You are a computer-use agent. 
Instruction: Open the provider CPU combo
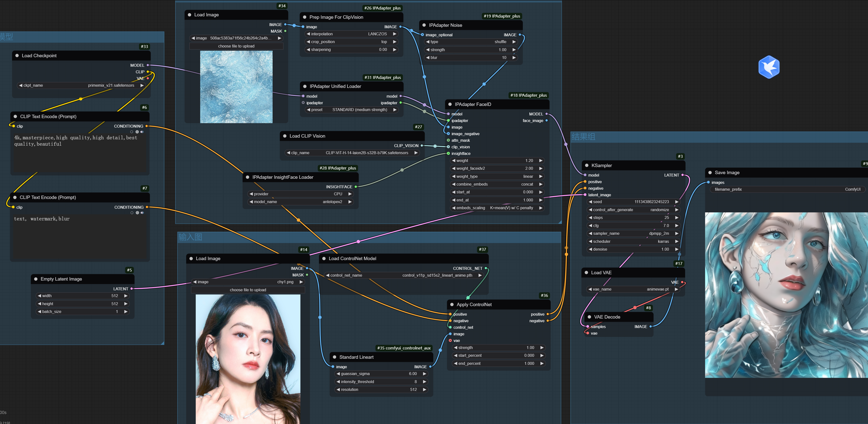click(300, 194)
